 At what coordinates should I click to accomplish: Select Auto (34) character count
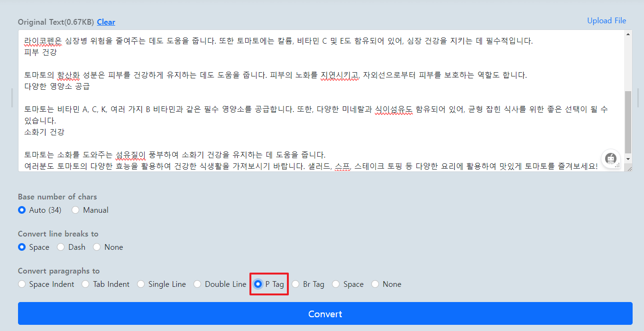click(x=22, y=210)
